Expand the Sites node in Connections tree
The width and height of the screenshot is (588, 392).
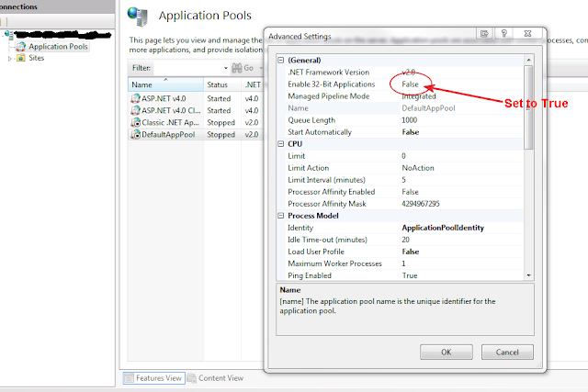point(10,59)
